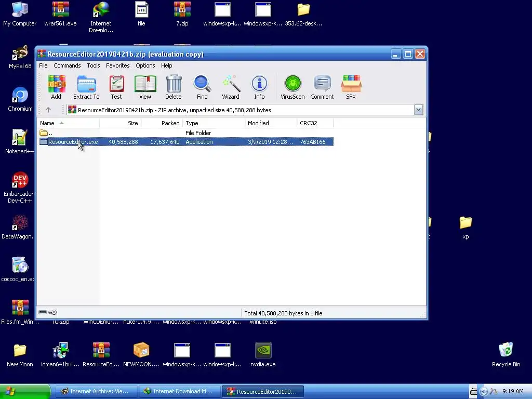
Task: Click the Extract To toolbar icon
Action: tap(87, 87)
